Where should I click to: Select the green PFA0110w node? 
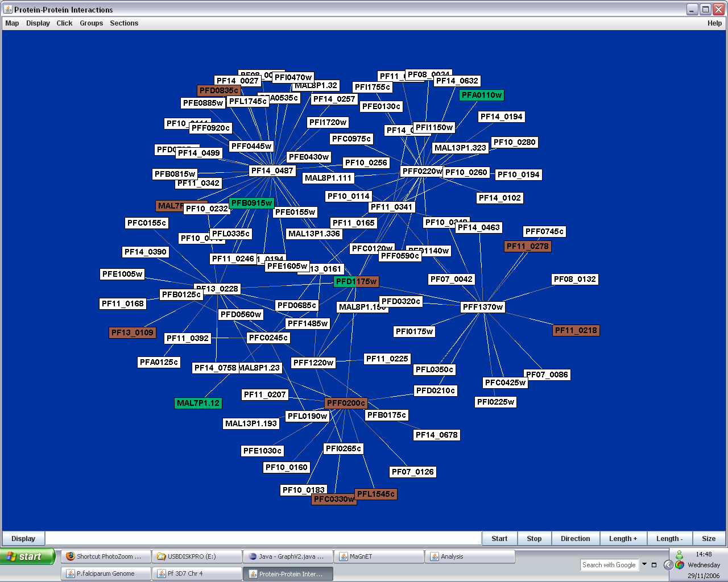point(482,95)
